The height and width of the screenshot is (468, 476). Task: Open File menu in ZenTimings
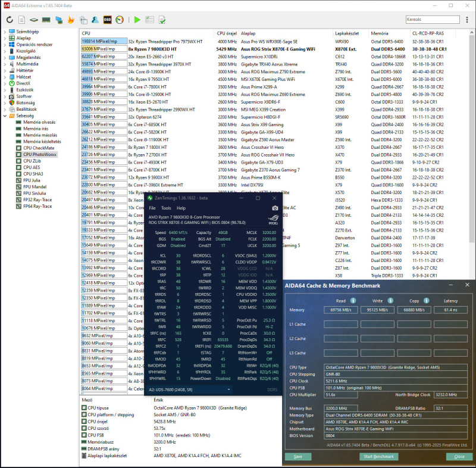(152, 208)
